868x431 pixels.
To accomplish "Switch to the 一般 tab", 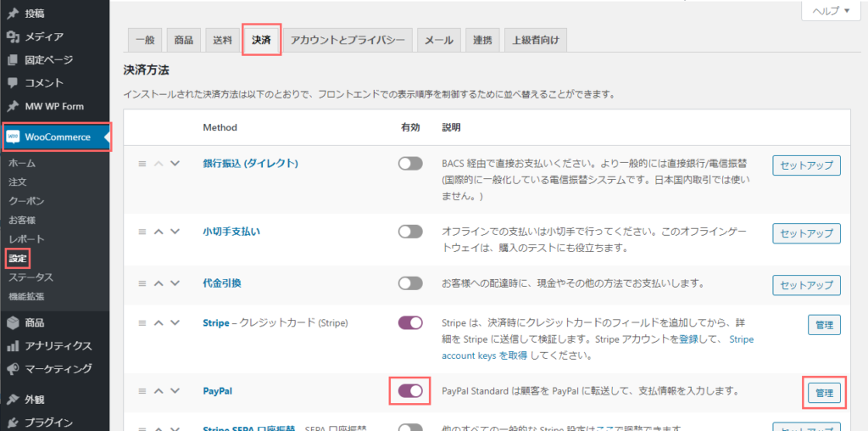I will [x=145, y=40].
